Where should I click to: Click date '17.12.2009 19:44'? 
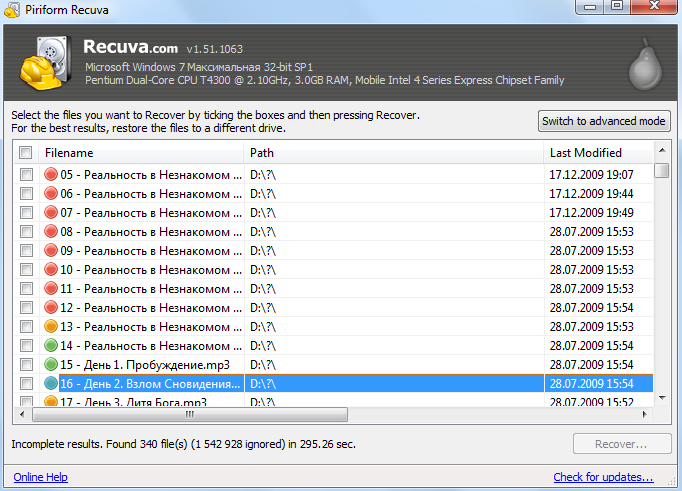592,194
